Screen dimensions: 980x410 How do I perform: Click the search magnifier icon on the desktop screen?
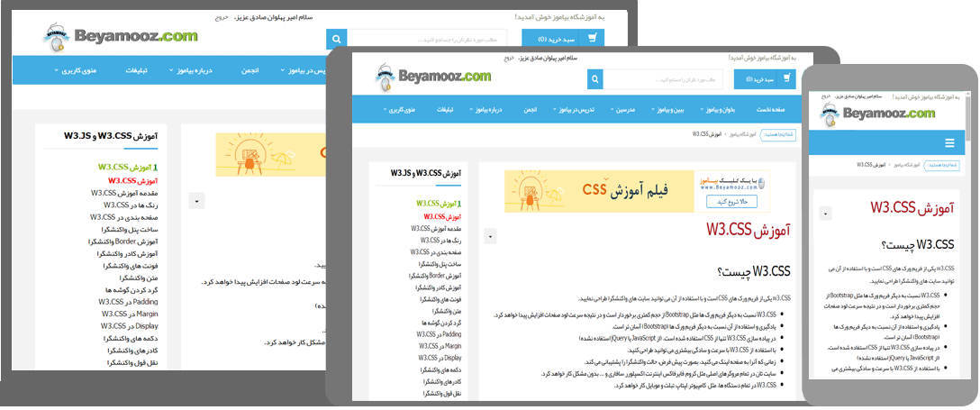[x=336, y=40]
